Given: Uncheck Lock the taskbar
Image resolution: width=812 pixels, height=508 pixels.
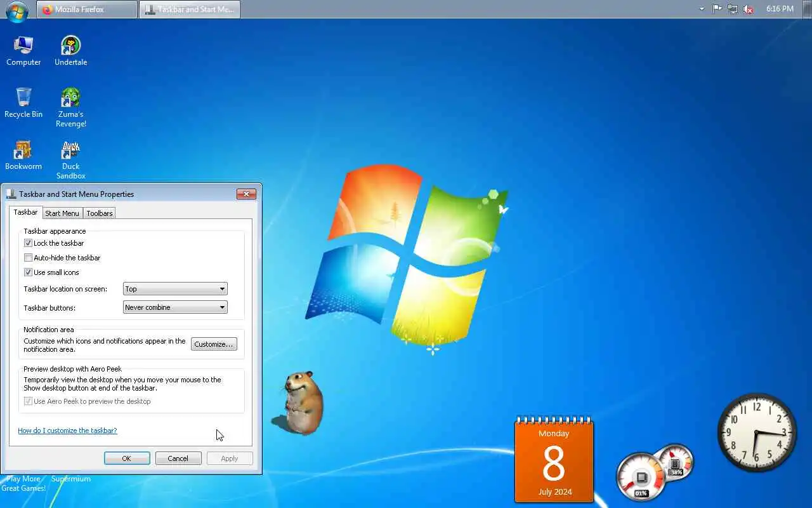Looking at the screenshot, I should 28,243.
